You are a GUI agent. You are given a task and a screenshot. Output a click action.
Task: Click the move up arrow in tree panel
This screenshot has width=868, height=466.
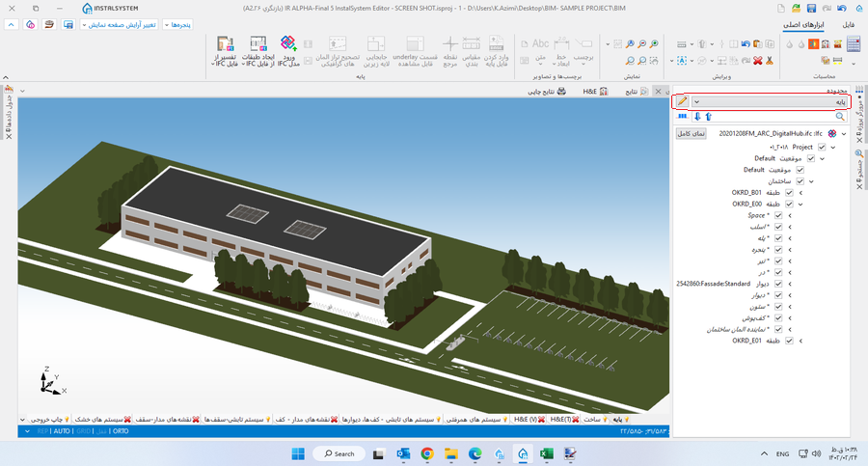tap(709, 116)
